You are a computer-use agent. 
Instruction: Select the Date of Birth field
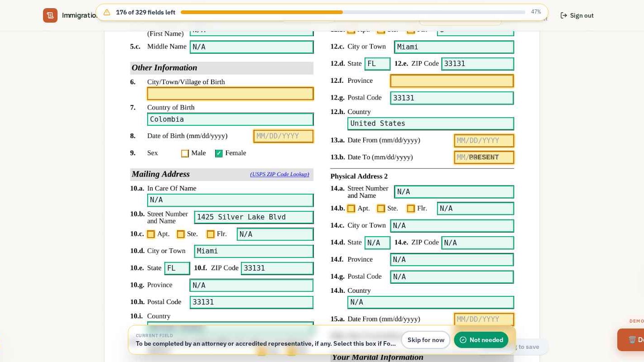pos(284,136)
